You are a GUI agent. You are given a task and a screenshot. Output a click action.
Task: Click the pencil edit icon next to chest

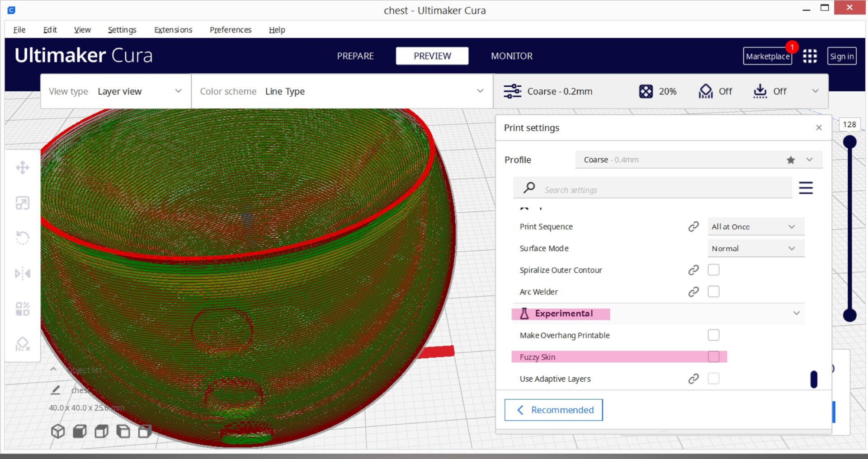[x=56, y=390]
